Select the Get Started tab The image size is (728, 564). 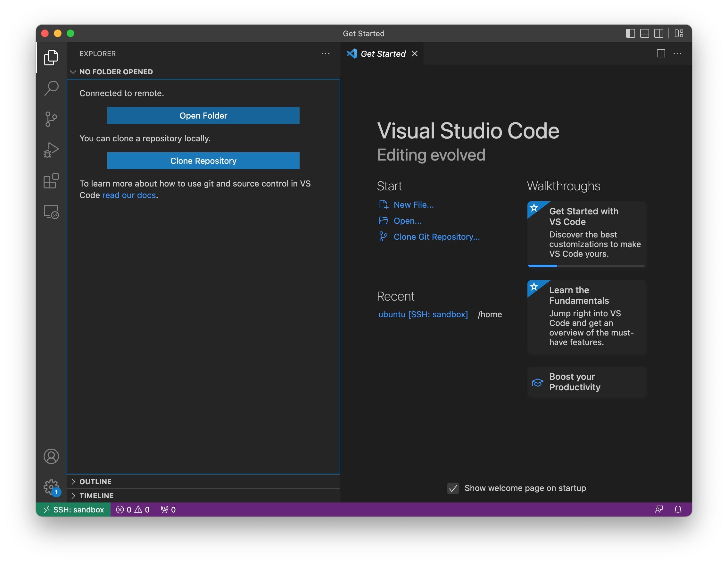[383, 54]
